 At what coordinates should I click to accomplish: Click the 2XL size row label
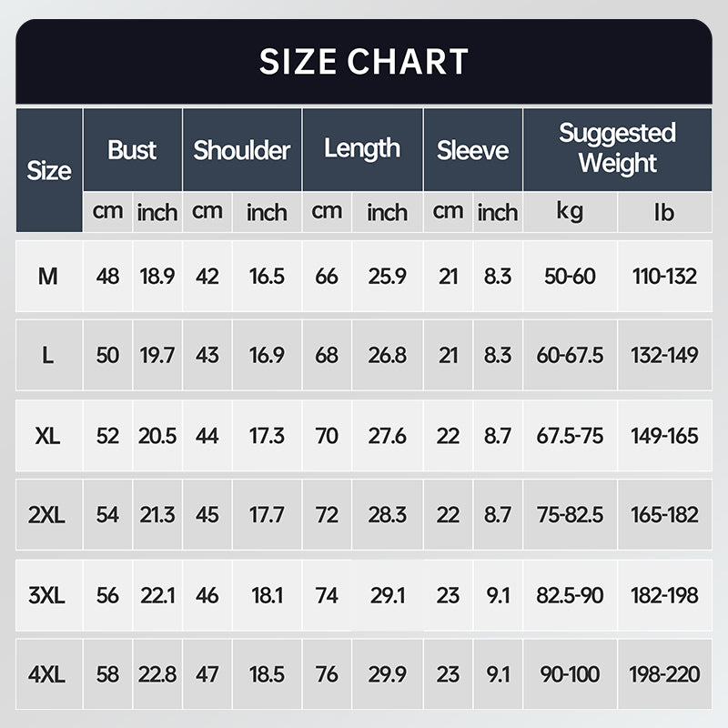48,515
